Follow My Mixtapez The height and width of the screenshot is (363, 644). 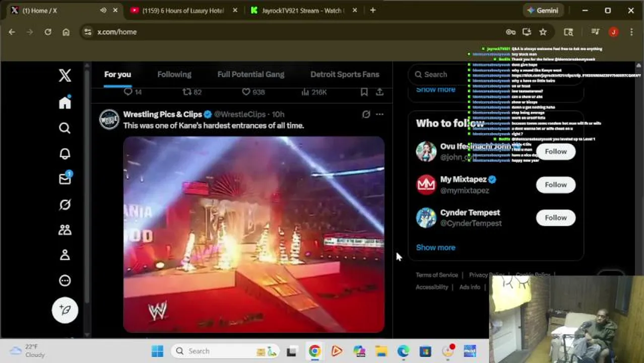(x=556, y=185)
